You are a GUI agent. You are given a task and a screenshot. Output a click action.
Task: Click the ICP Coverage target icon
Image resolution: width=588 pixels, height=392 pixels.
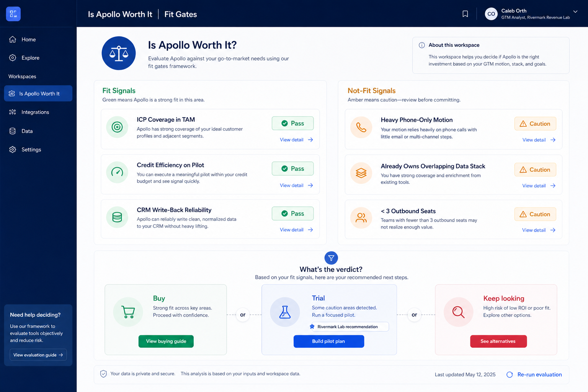tap(117, 127)
